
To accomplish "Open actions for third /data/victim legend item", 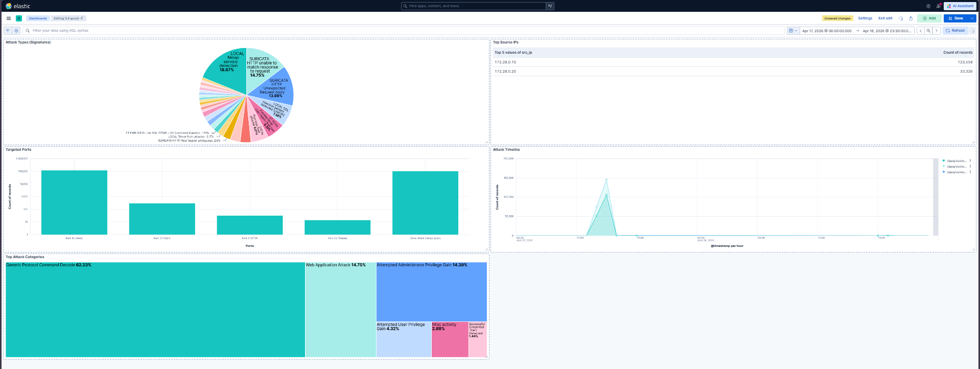I will point(970,172).
